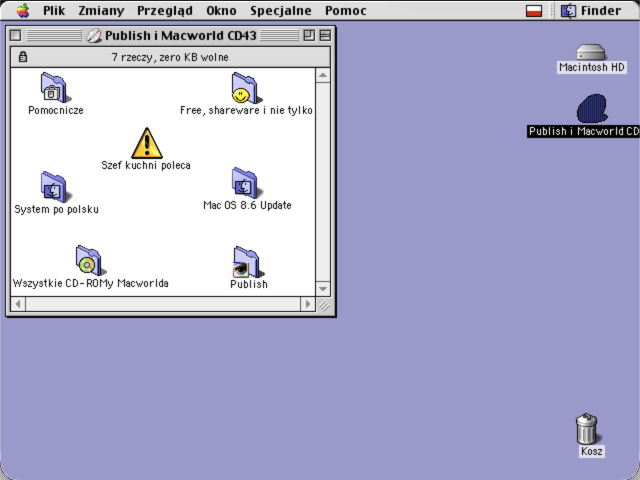Click the window title Publish i Macworld CD43

click(x=180, y=36)
